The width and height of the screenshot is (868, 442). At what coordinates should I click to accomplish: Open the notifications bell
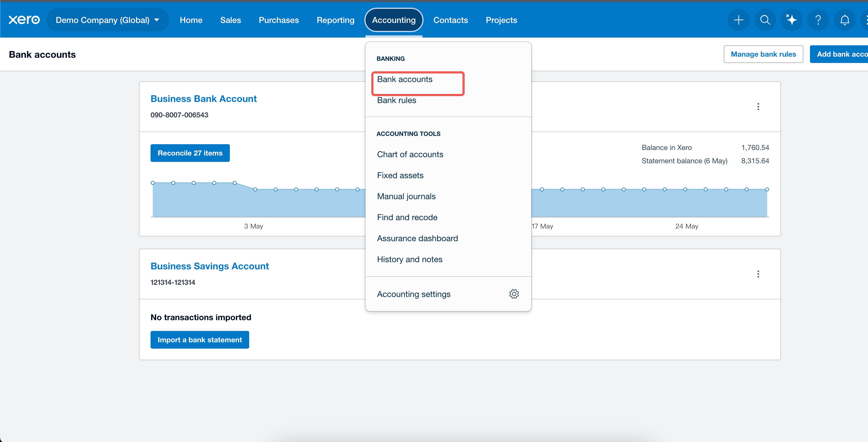pyautogui.click(x=845, y=20)
